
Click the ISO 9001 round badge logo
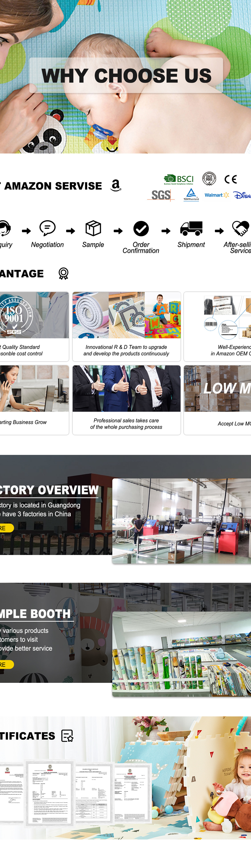(209, 179)
